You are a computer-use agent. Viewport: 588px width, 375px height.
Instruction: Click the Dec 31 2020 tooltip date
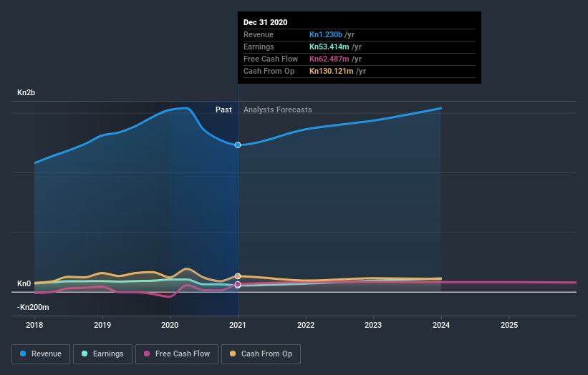266,22
